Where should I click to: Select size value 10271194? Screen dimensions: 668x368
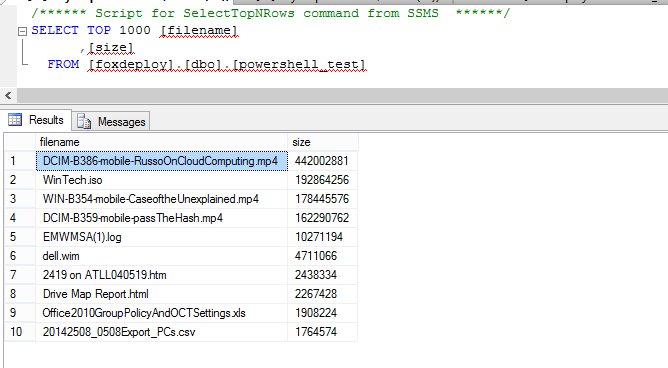pyautogui.click(x=322, y=237)
